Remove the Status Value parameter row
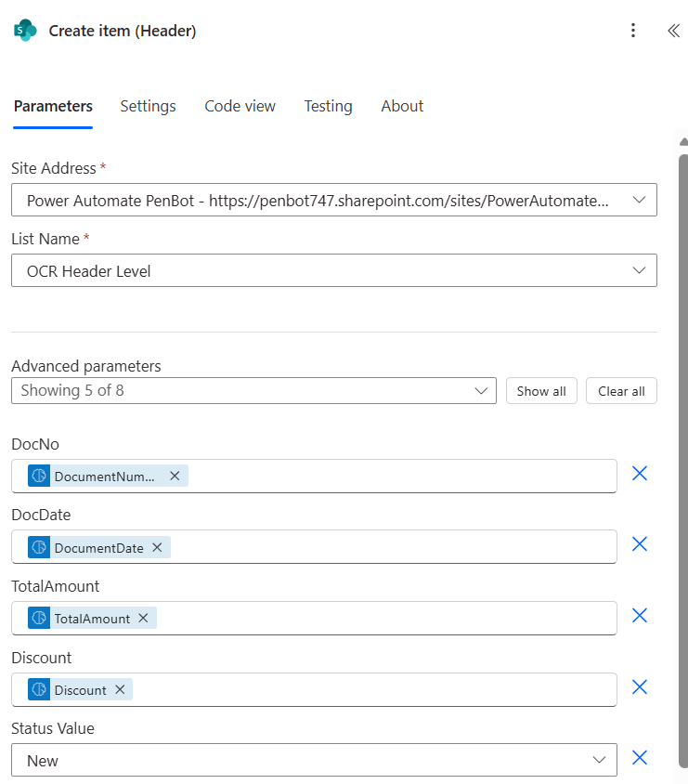Screen dimensions: 688x784 point(639,758)
